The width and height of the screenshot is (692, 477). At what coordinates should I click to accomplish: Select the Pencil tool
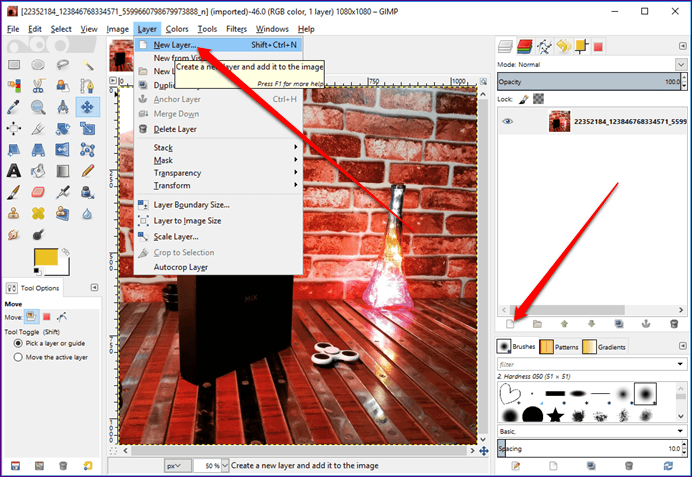[87, 171]
